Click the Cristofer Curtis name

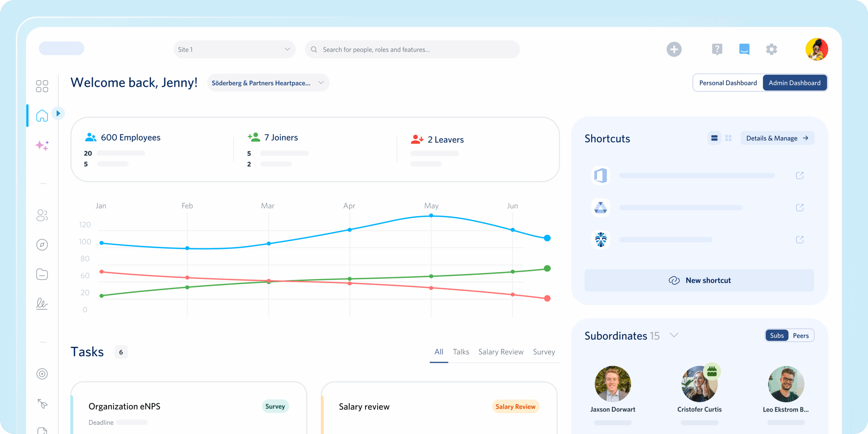(699, 410)
